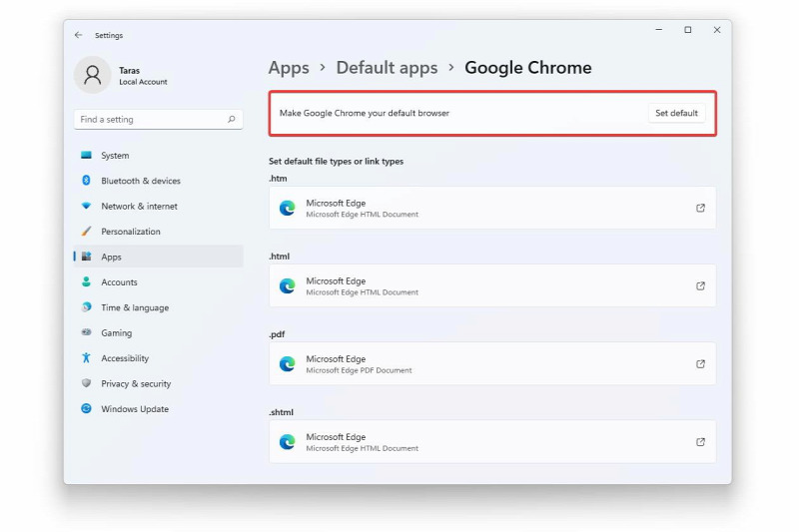Image resolution: width=799 pixels, height=532 pixels.
Task: Click Set default file types heading
Action: tap(336, 161)
